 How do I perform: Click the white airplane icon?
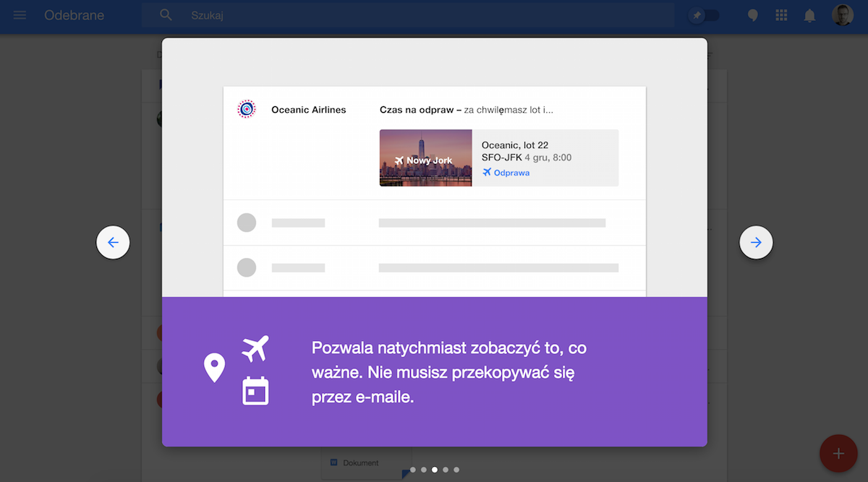pyautogui.click(x=255, y=348)
